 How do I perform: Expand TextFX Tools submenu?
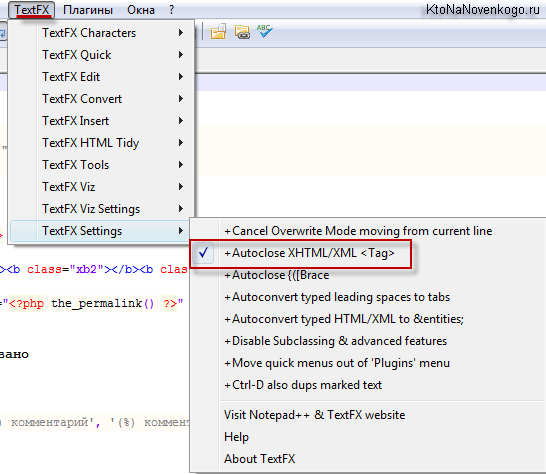point(101,165)
